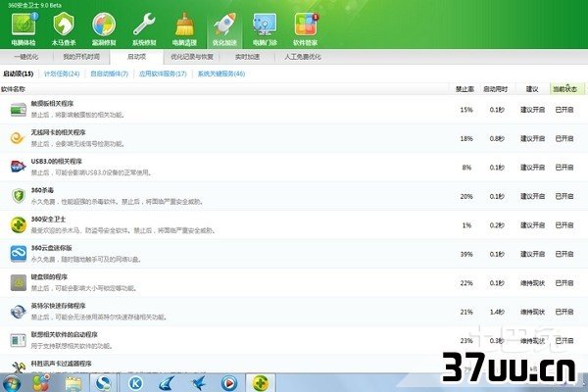Open the blue K music icon in taskbar
588x392 pixels.
click(135, 383)
